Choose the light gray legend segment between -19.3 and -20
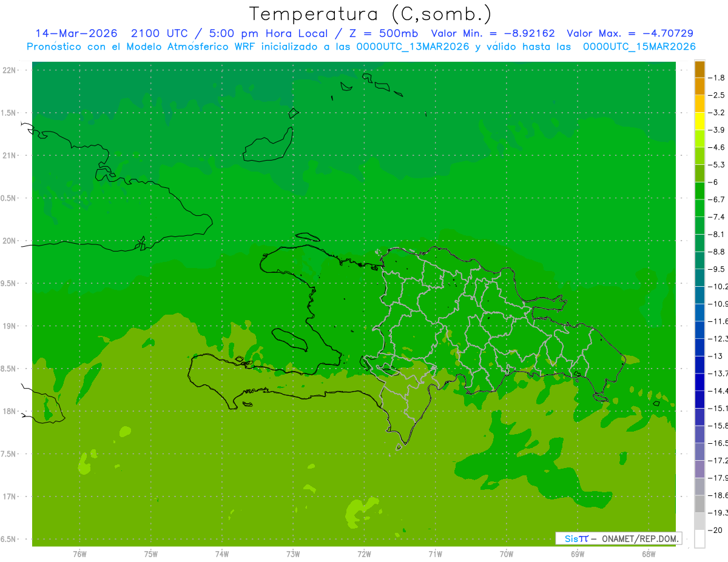Screen dimensions: 728x562 [x=699, y=521]
